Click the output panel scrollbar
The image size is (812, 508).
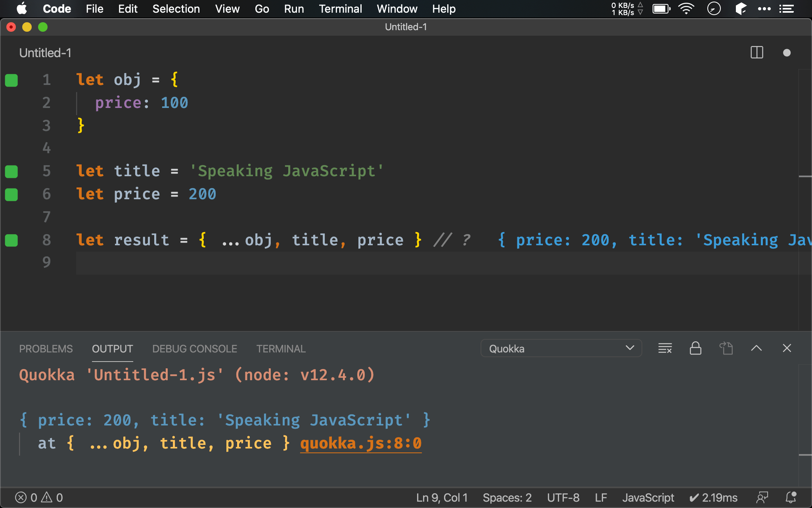click(805, 425)
